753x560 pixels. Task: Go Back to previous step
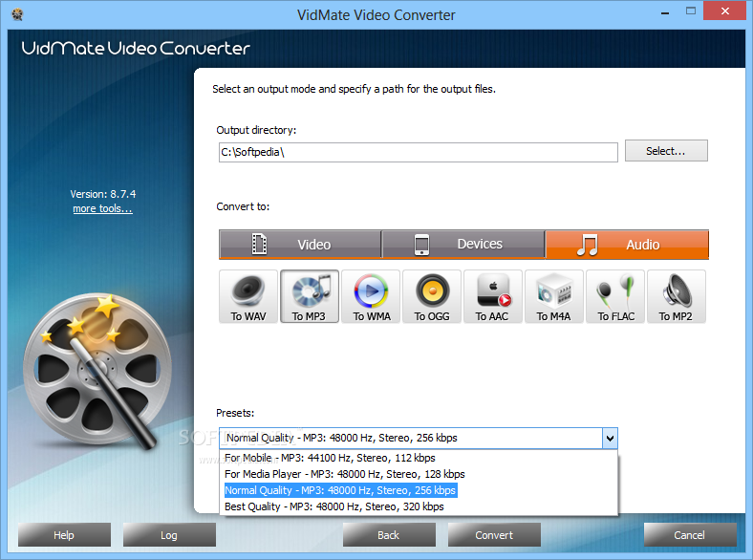(389, 535)
